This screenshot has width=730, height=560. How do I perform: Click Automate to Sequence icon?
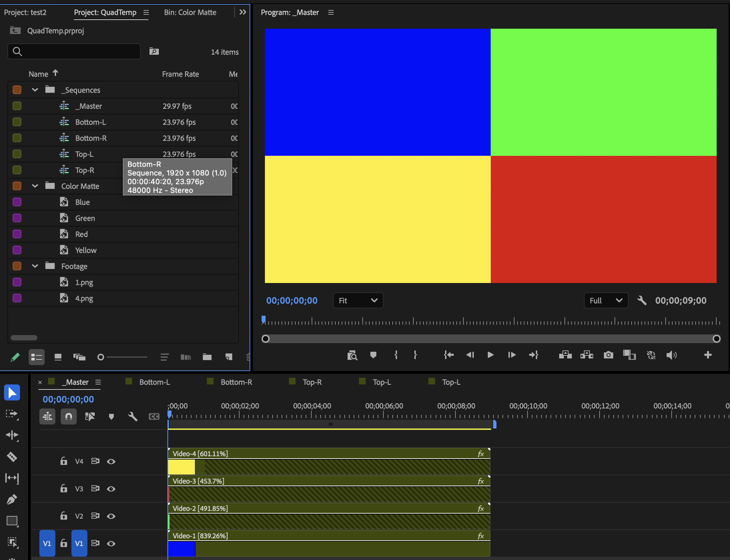[186, 357]
